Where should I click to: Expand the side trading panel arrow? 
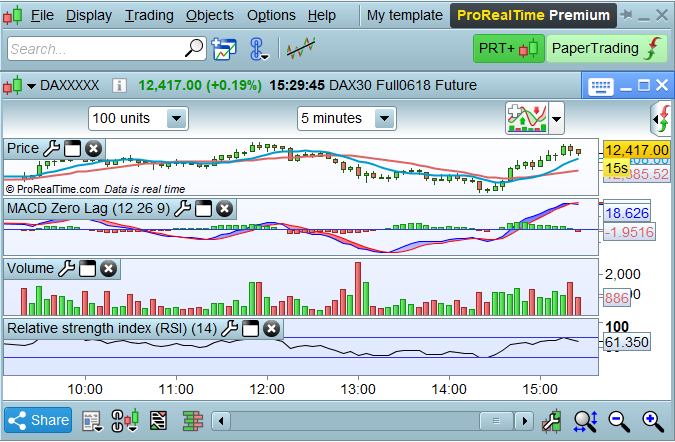pos(661,118)
